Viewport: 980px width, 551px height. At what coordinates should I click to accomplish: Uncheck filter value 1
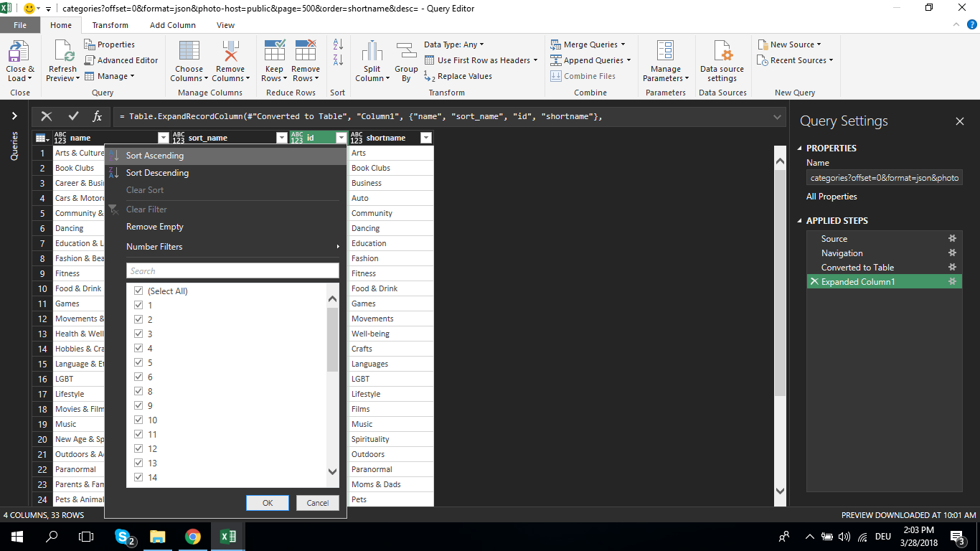click(x=138, y=305)
